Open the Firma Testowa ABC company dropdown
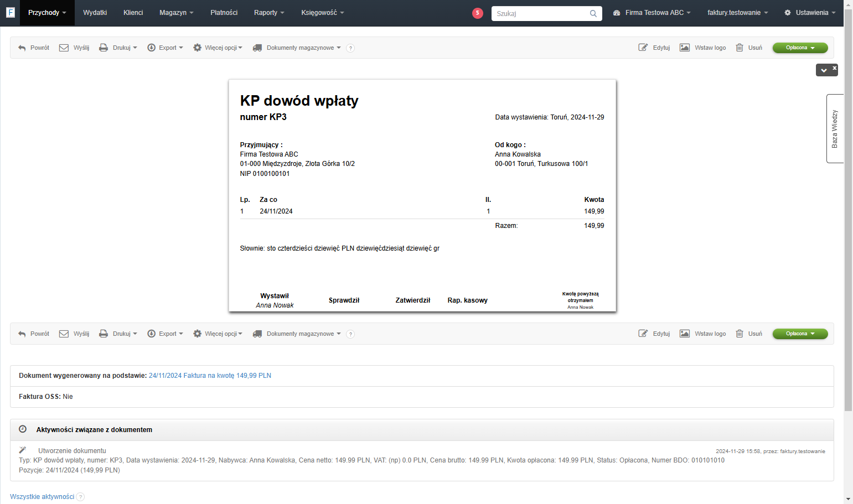The image size is (853, 504). pyautogui.click(x=652, y=13)
